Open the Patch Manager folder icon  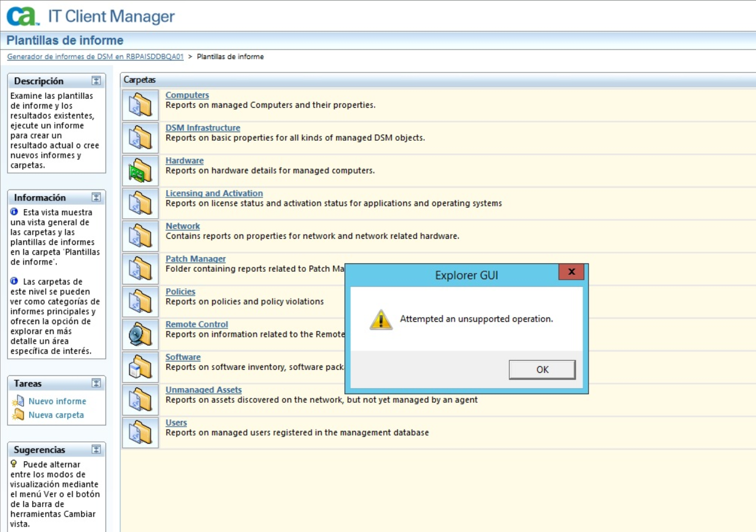click(x=140, y=267)
